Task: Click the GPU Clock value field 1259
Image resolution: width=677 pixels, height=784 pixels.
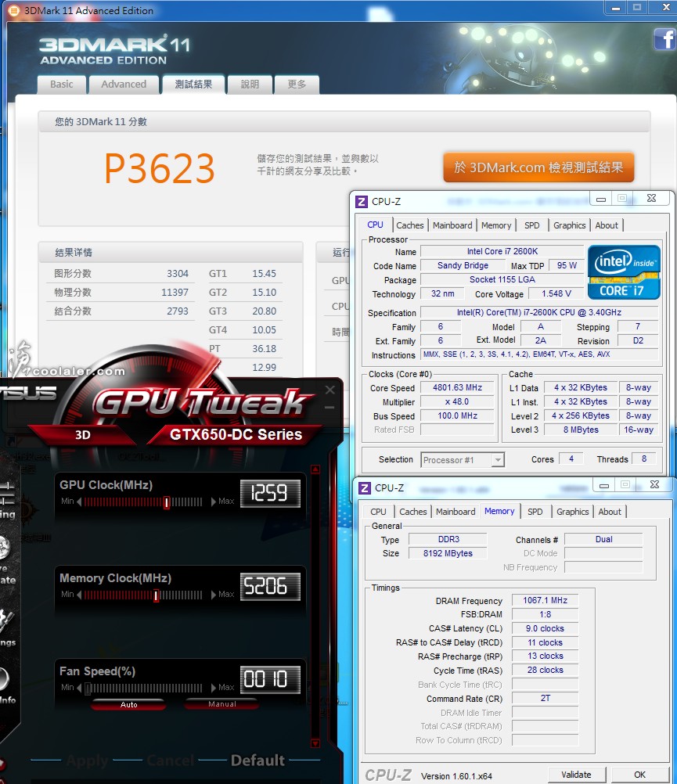Action: (270, 494)
